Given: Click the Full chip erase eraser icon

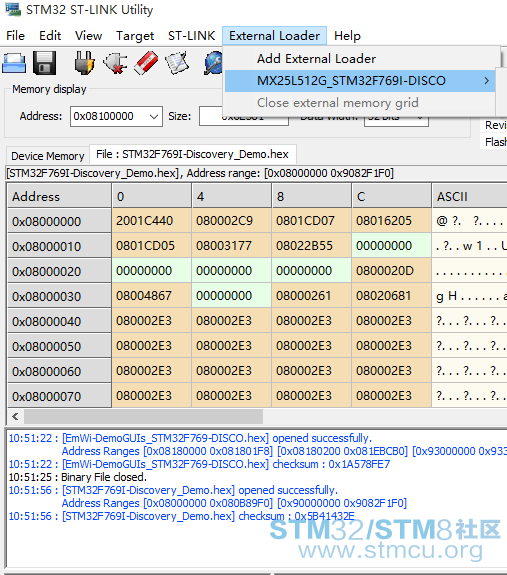Looking at the screenshot, I should point(146,63).
